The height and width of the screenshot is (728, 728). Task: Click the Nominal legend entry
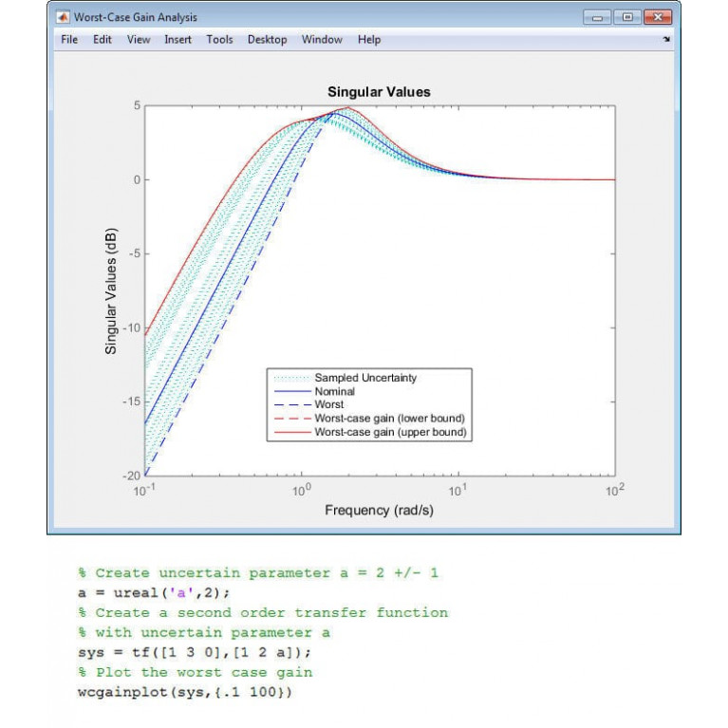[334, 391]
